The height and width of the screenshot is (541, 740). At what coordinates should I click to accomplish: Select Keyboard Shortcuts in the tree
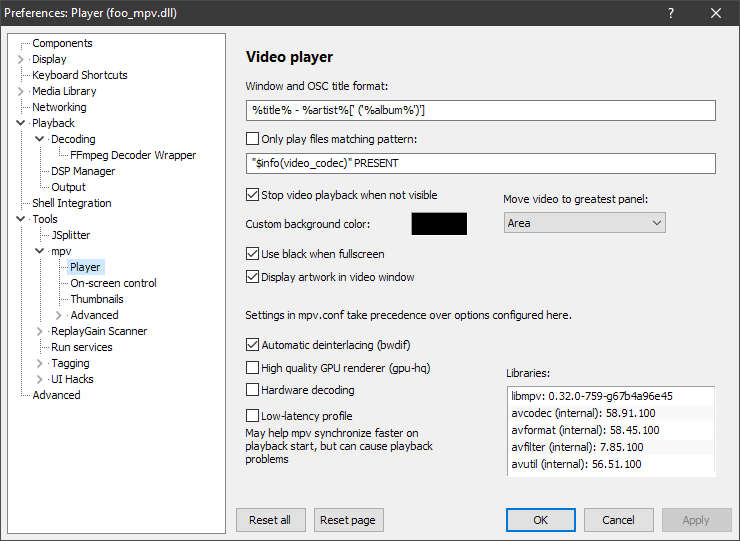pos(79,75)
